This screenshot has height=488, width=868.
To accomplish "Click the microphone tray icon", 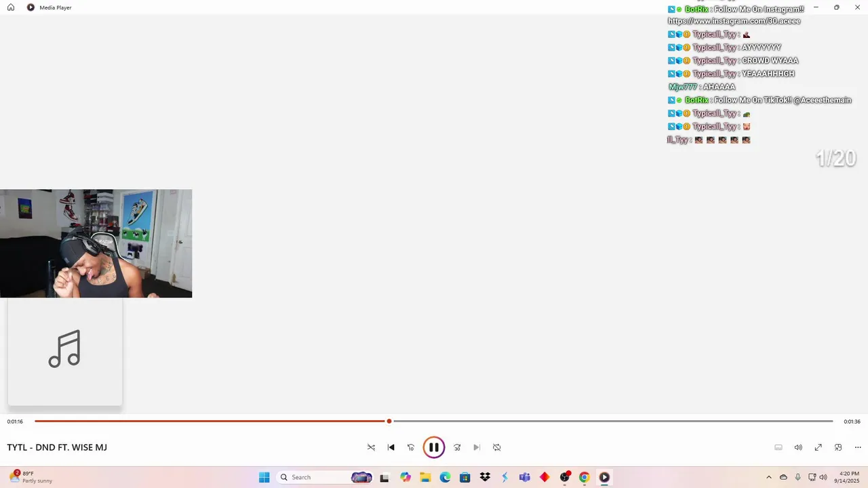I will pyautogui.click(x=798, y=477).
